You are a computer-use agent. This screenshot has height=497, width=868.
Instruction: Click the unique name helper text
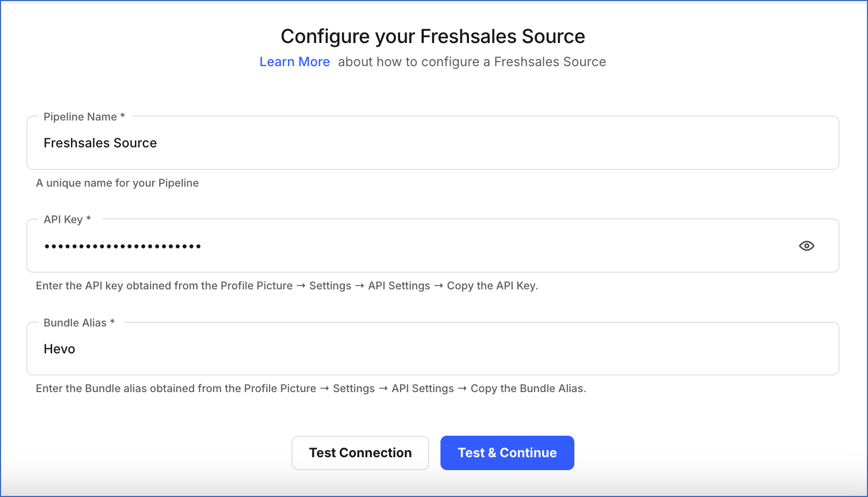[x=117, y=183]
